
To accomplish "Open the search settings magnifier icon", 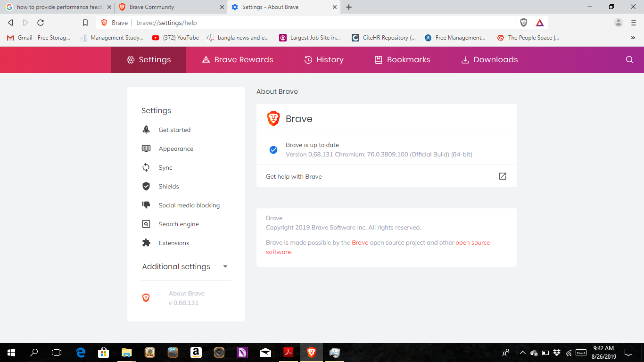I will tap(629, 60).
